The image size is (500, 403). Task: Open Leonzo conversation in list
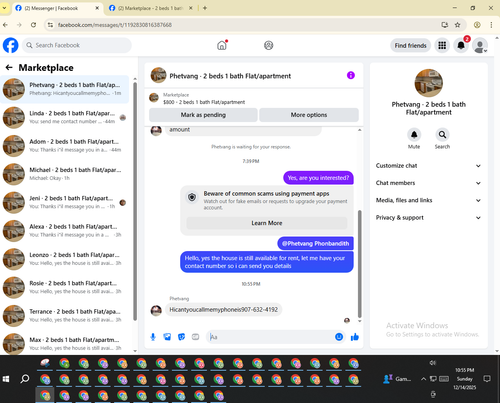[x=65, y=259]
